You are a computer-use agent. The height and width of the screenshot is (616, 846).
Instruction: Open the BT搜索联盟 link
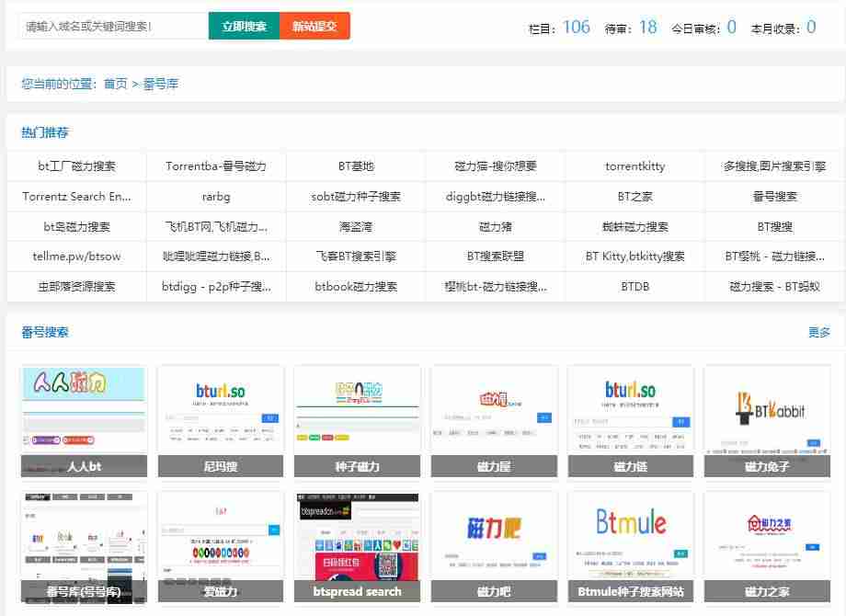[496, 257]
